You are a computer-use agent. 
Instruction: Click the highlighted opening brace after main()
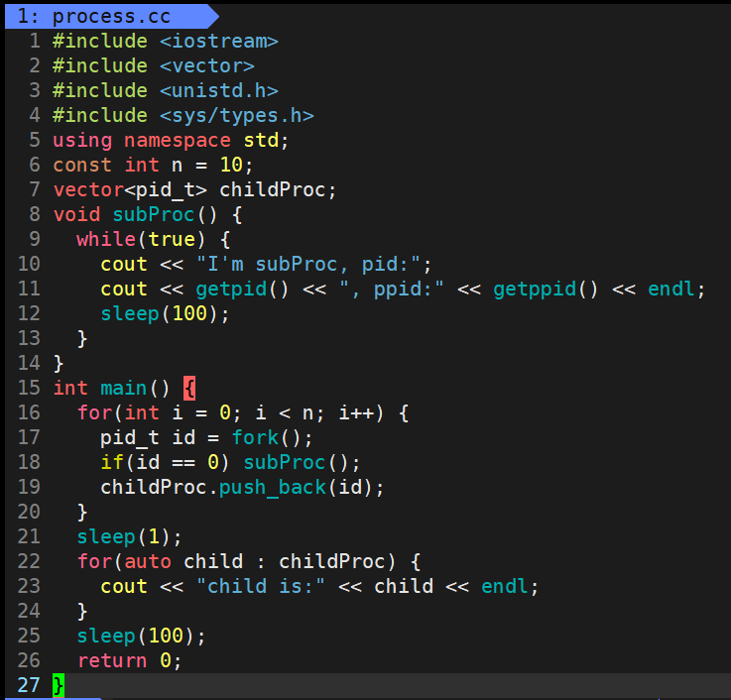click(189, 389)
